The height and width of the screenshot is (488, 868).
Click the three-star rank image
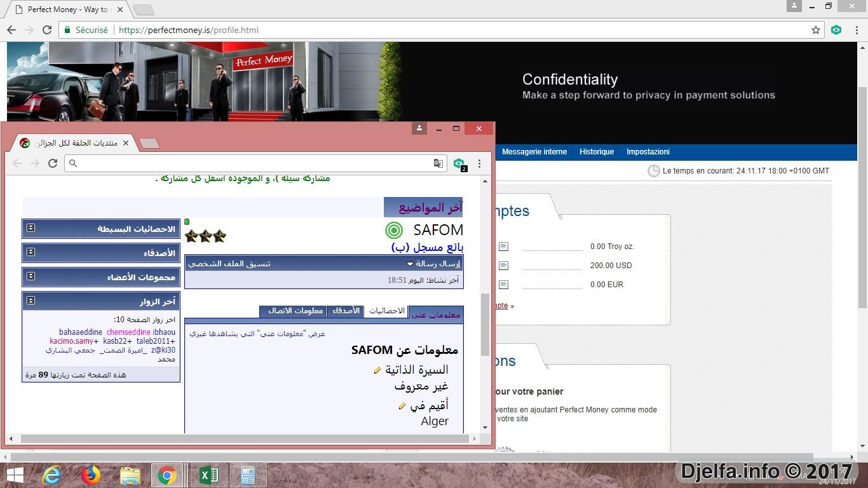click(x=205, y=236)
